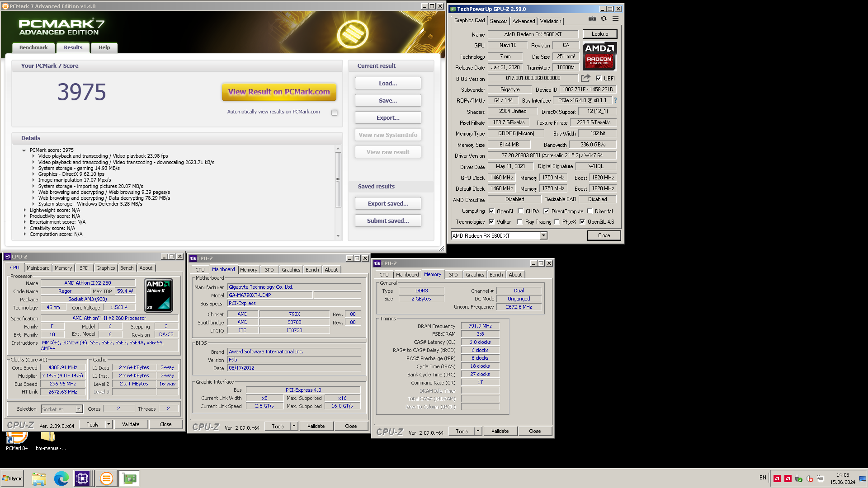
Task: Open the SPD tab in the CPU-Z Memory window
Action: (453, 275)
